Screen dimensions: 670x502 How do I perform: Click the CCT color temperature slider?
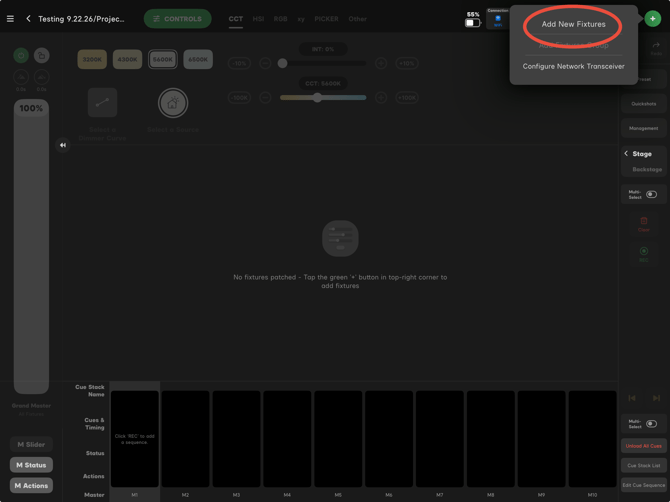pyautogui.click(x=323, y=98)
